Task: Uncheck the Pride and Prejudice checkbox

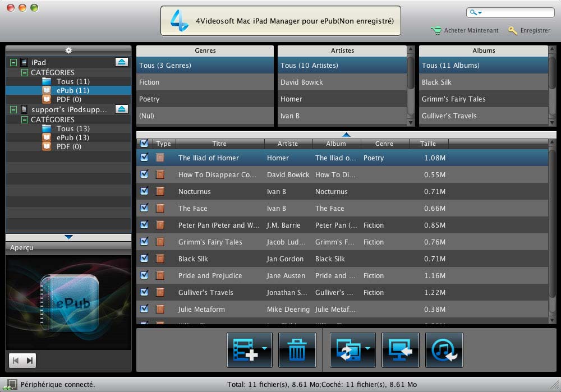Action: pyautogui.click(x=144, y=275)
